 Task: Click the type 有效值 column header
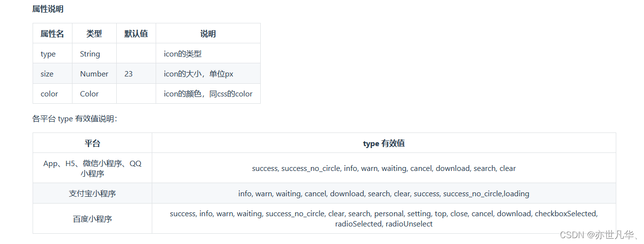tap(384, 143)
